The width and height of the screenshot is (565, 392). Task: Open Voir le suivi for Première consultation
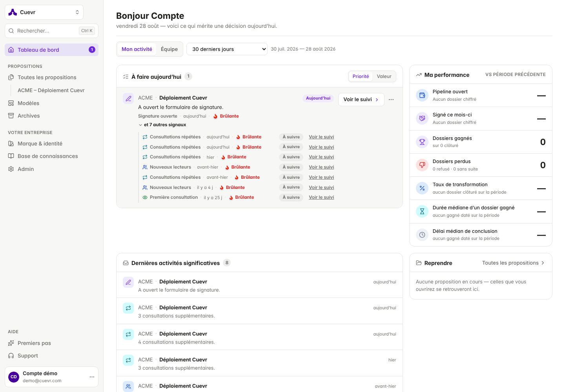pyautogui.click(x=321, y=197)
